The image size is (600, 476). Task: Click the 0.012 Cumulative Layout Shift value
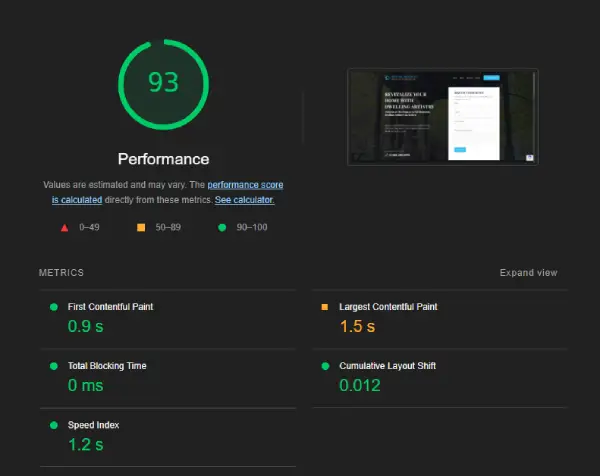coord(360,385)
